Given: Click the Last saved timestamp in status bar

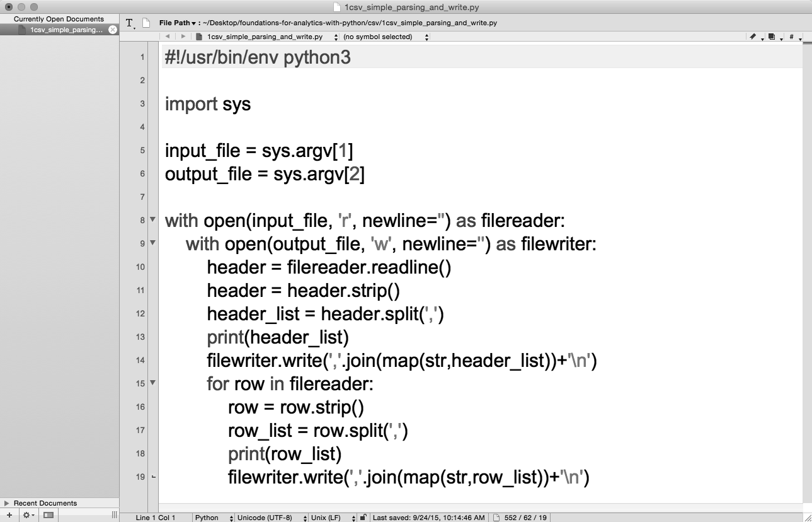Looking at the screenshot, I should tap(428, 518).
